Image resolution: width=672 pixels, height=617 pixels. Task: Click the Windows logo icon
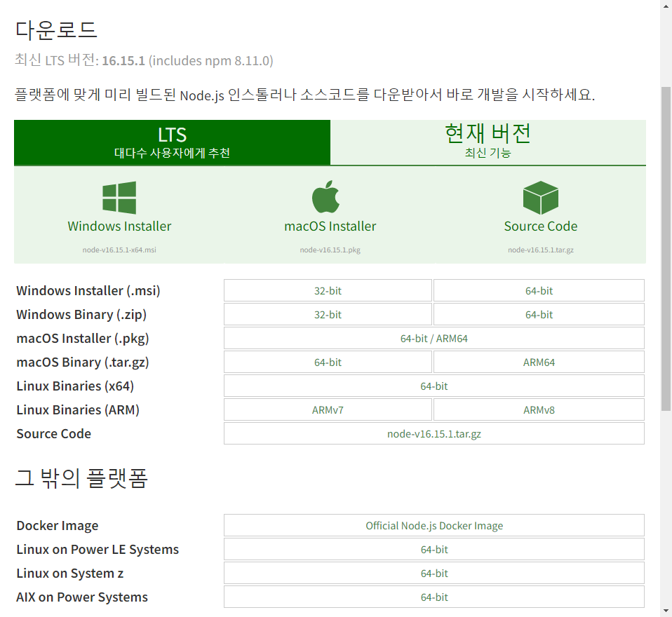pos(119,198)
